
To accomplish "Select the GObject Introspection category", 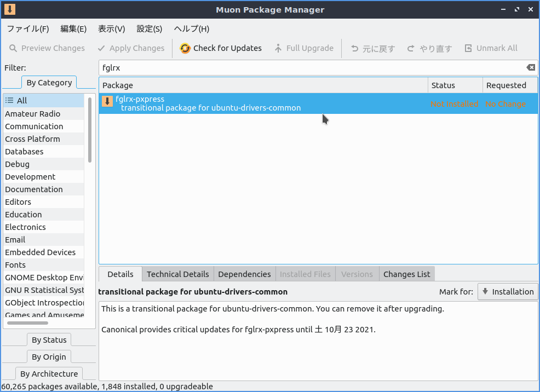I will 44,303.
